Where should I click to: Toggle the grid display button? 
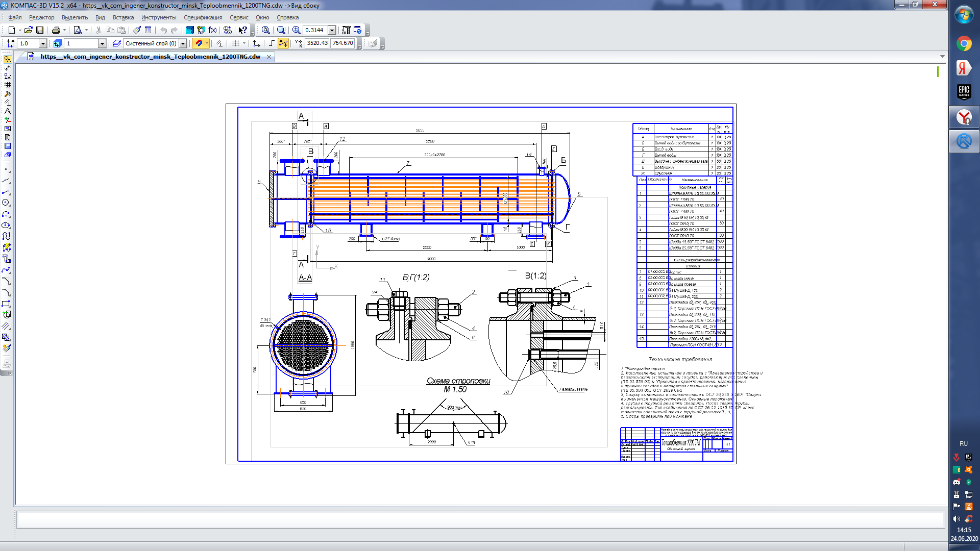click(x=235, y=43)
